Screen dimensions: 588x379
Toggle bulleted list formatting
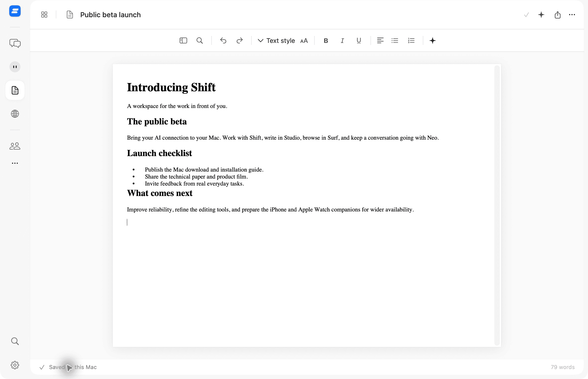click(x=395, y=40)
